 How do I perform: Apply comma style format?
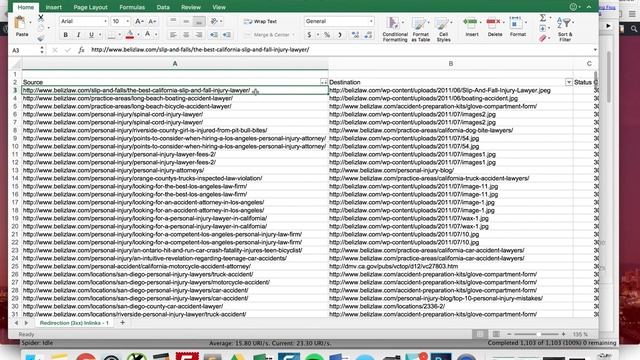(340, 35)
